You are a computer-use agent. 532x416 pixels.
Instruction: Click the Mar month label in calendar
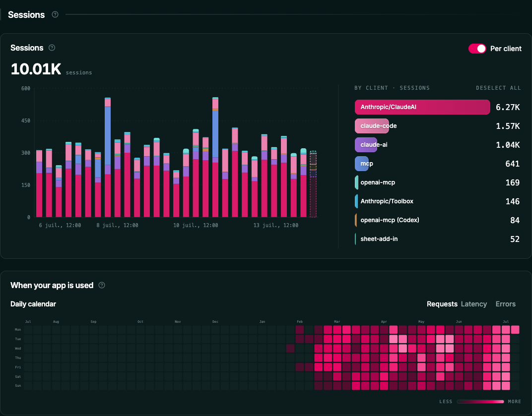point(337,321)
